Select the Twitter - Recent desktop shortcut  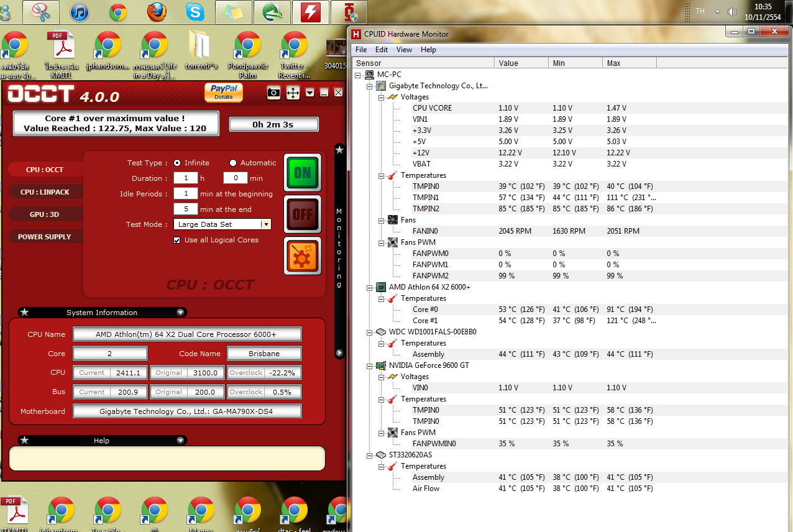(295, 55)
